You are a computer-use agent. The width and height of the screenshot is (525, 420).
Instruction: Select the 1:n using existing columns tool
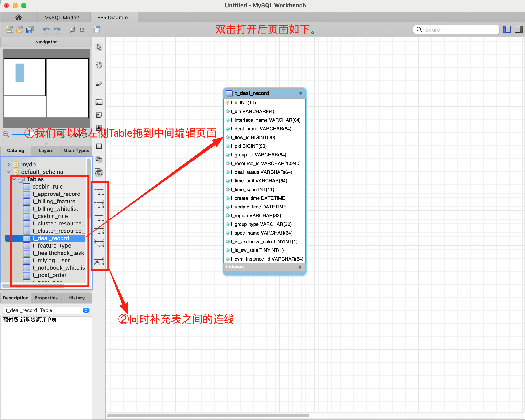tap(99, 261)
